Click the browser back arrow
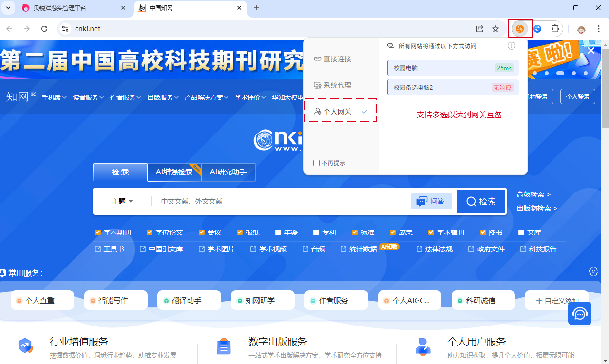The width and height of the screenshot is (609, 364). (9, 29)
